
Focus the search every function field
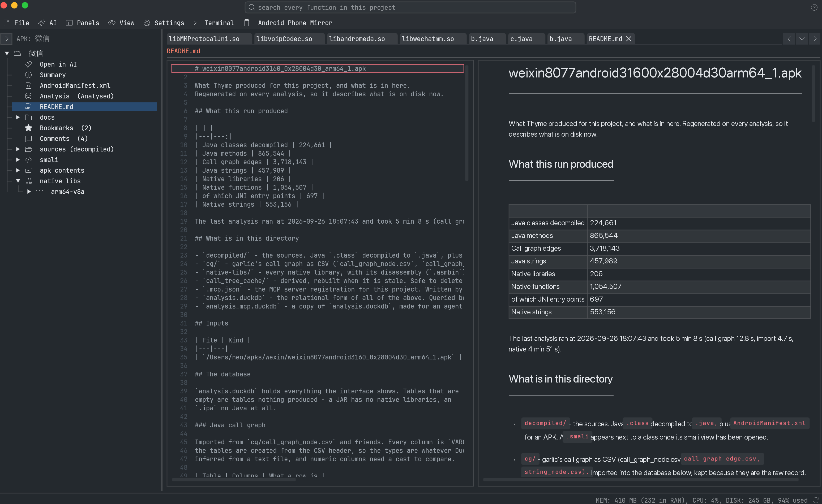410,8
